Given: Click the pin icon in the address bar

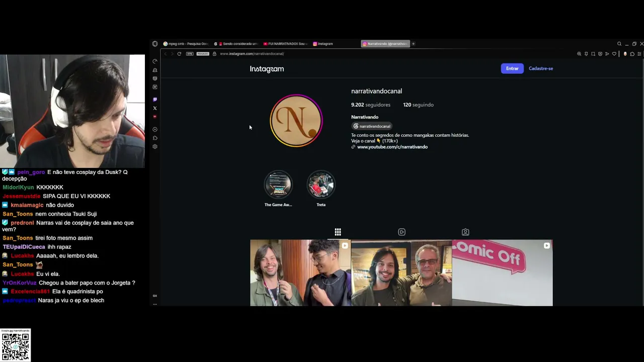Looking at the screenshot, I should (586, 54).
